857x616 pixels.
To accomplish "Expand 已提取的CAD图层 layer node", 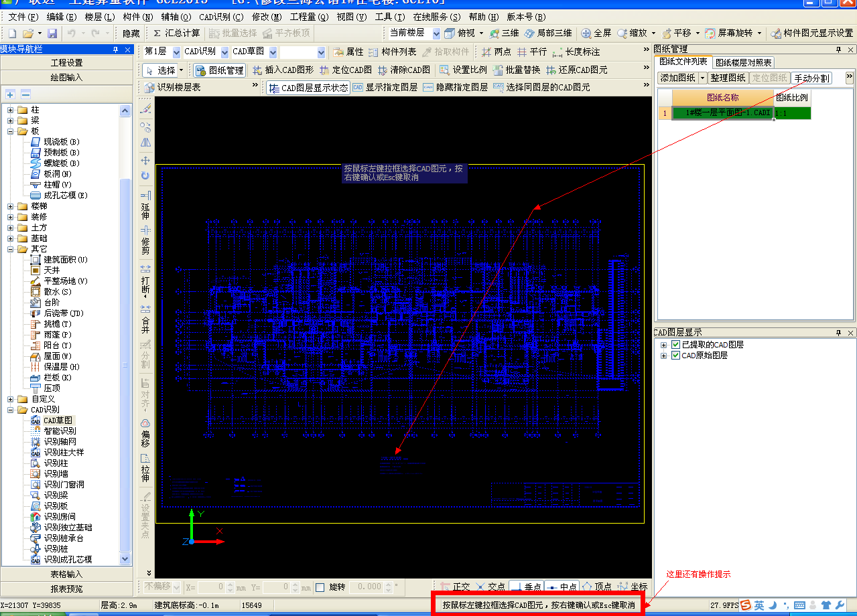I will (x=664, y=345).
